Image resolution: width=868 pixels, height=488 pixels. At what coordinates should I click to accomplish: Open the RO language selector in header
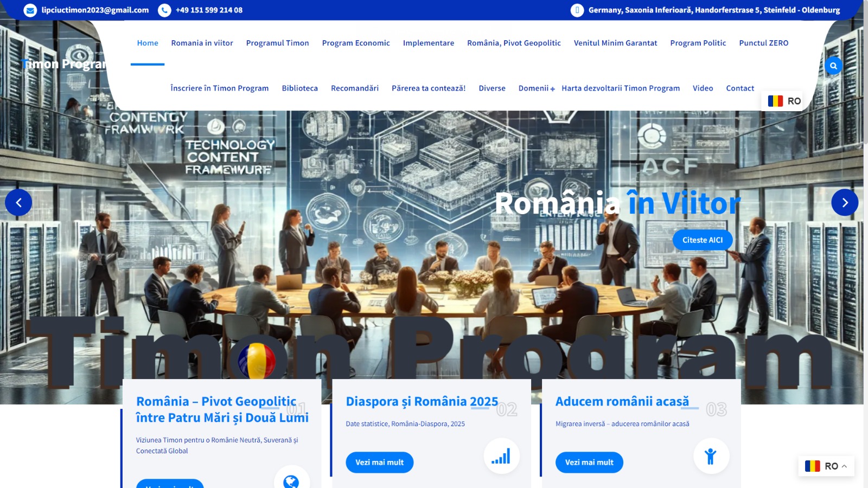point(784,101)
